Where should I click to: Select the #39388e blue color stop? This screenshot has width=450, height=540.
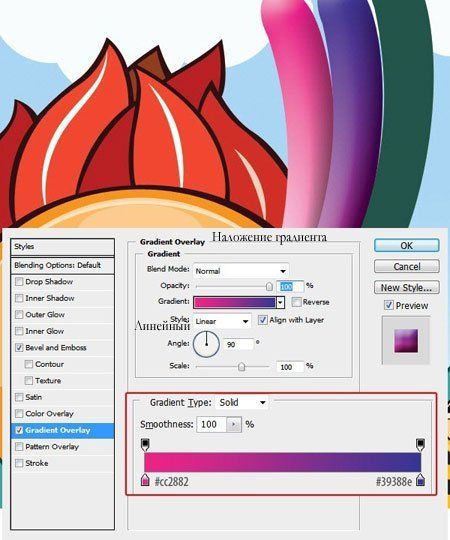click(420, 480)
